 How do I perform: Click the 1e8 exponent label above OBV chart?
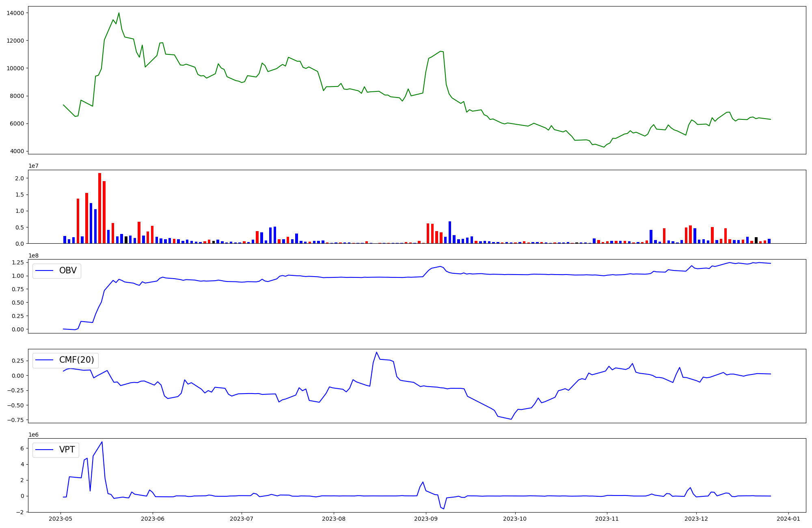33,255
